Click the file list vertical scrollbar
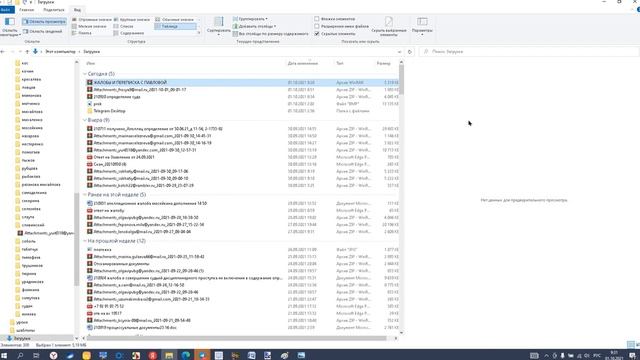The height and width of the screenshot is (360, 640). pyautogui.click(x=401, y=80)
